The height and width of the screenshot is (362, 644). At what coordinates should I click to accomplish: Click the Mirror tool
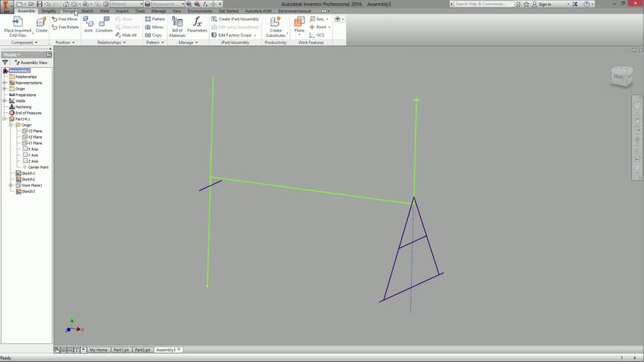[154, 27]
